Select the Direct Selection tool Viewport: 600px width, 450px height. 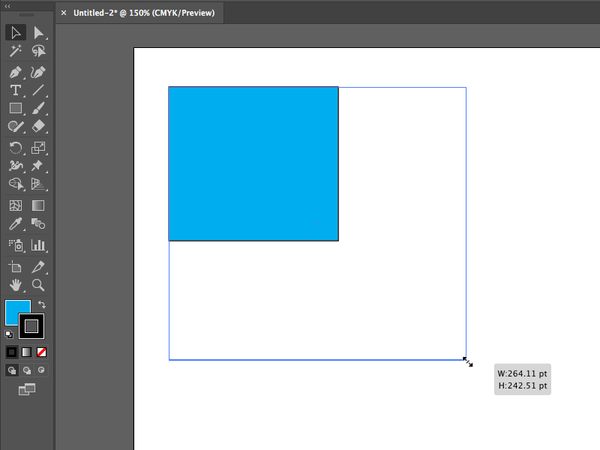(x=39, y=33)
